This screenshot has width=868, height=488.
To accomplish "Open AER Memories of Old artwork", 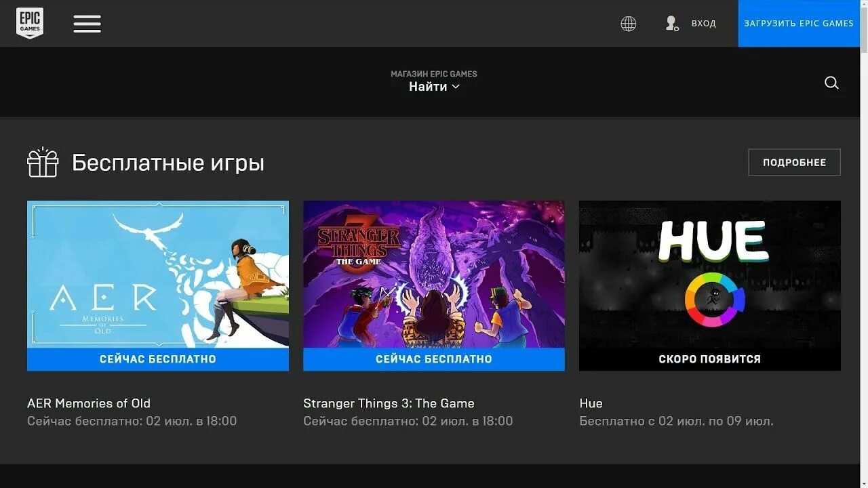I will click(158, 274).
